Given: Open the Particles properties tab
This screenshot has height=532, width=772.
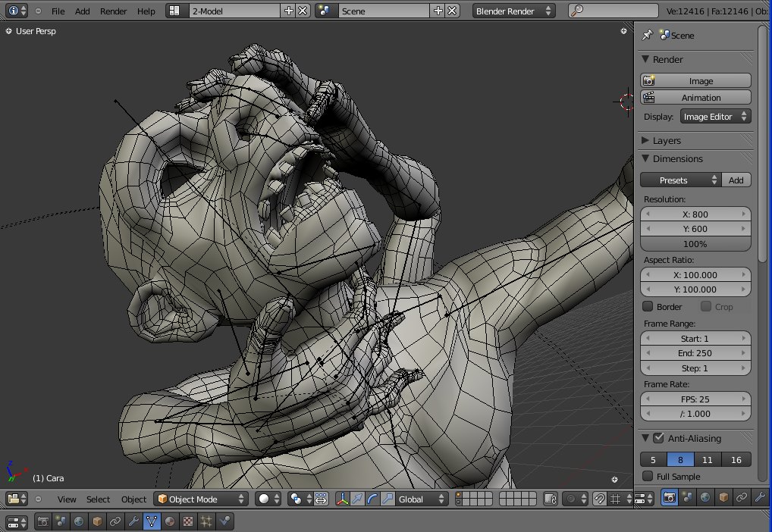Looking at the screenshot, I should (206, 521).
